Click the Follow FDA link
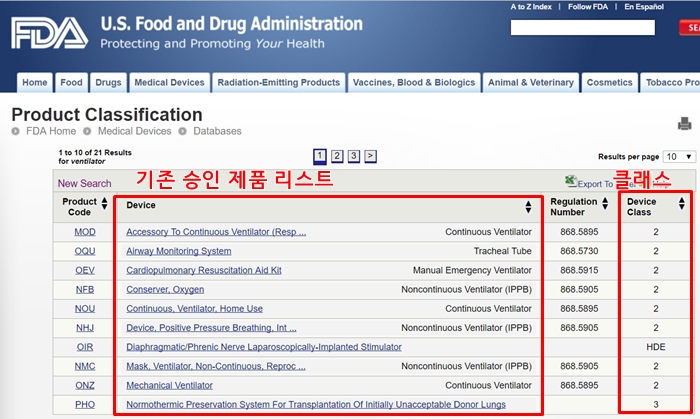Image resolution: width=700 pixels, height=419 pixels. 588,7
